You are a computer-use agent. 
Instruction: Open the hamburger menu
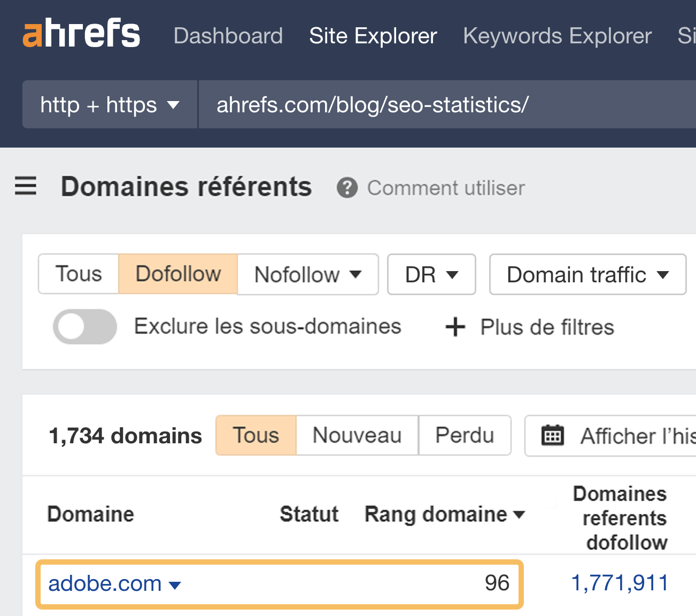coord(25,187)
